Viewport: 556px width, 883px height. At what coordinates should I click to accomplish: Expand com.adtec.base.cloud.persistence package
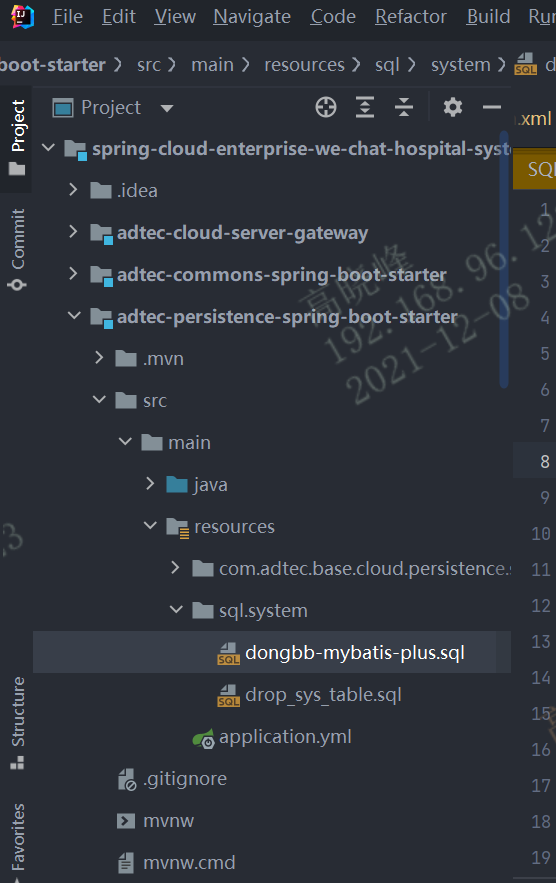click(x=175, y=568)
